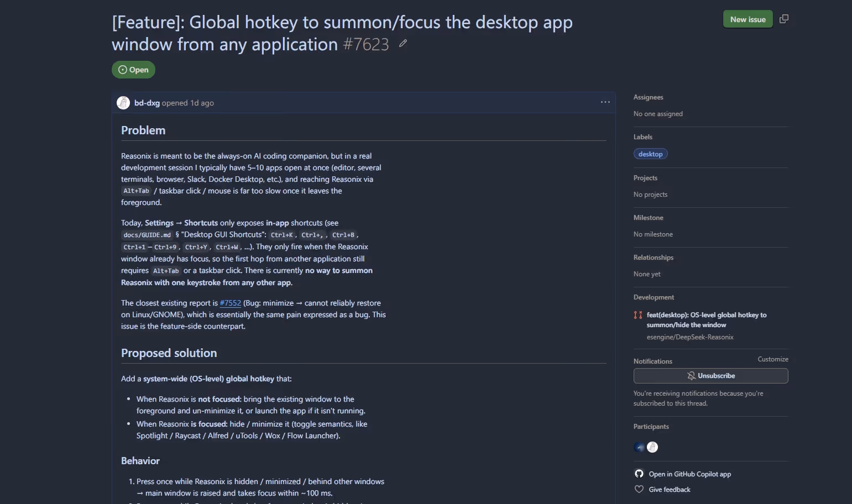Open the esengine/DeepSeek-Reasonix repository link
Image resolution: width=852 pixels, height=504 pixels.
(x=690, y=337)
